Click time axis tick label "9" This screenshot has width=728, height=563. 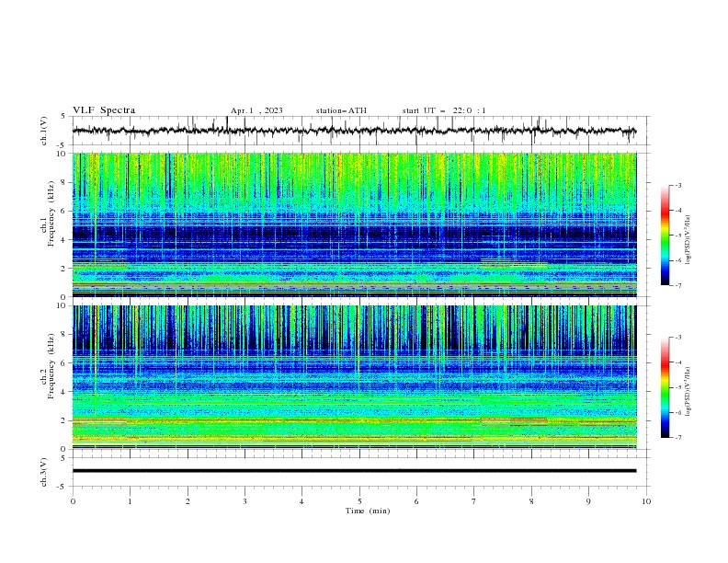point(588,501)
